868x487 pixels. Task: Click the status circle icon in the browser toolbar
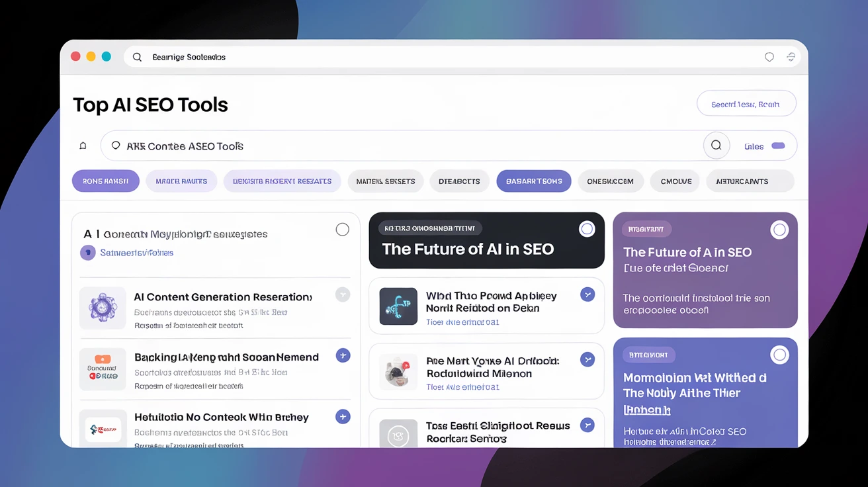(769, 56)
